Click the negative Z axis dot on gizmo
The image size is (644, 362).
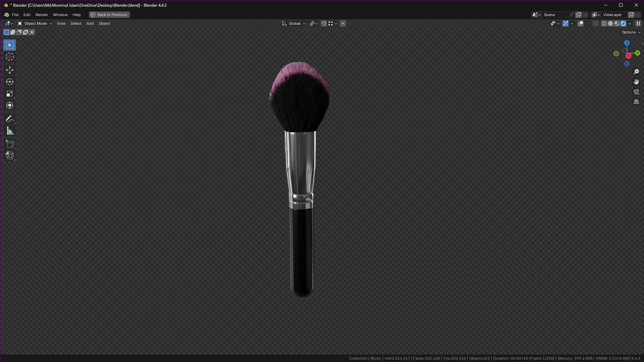(x=627, y=64)
